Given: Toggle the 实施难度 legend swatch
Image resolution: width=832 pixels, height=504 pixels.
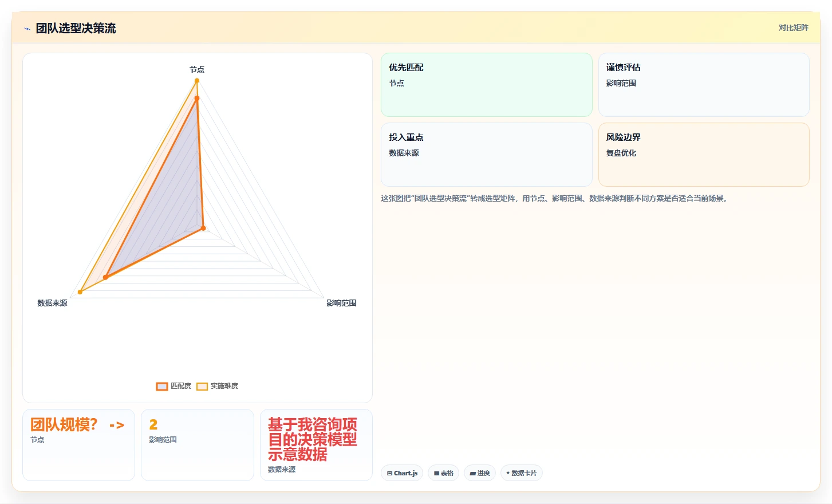Looking at the screenshot, I should click(x=202, y=387).
